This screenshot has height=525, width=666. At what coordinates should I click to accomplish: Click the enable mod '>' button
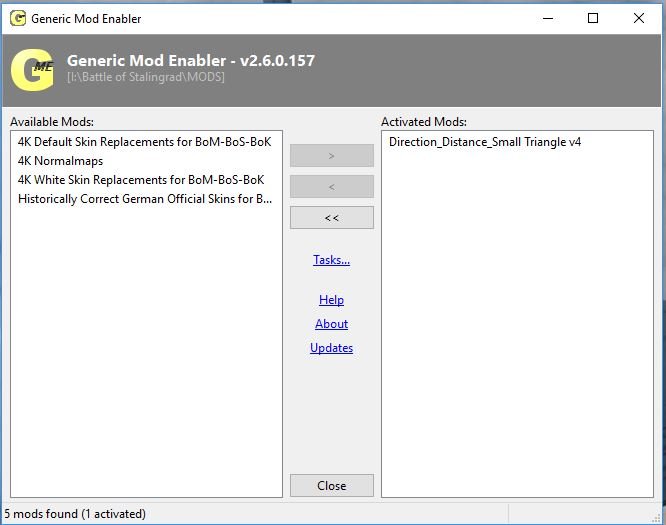tap(332, 155)
